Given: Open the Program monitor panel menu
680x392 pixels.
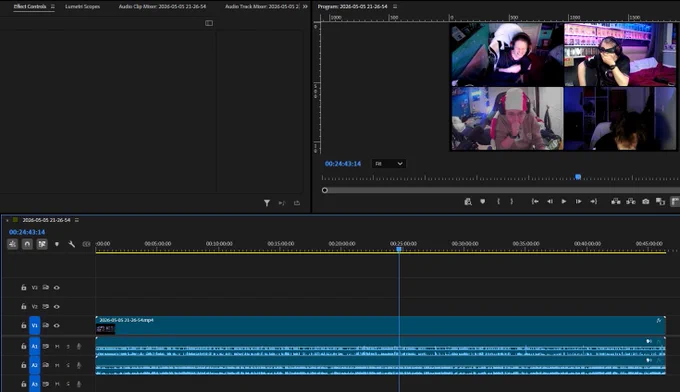Looking at the screenshot, I should pos(395,7).
